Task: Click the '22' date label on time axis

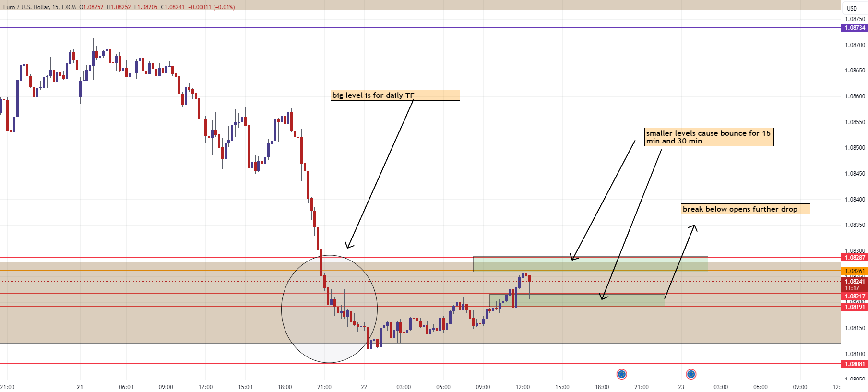Action: (364, 387)
